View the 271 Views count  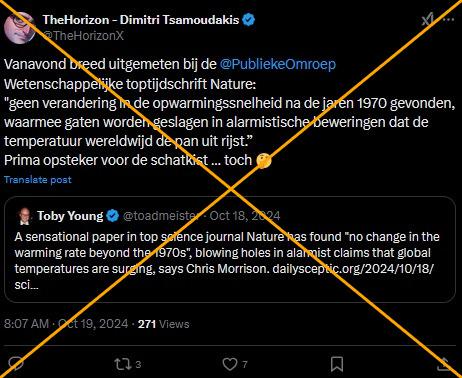(164, 324)
